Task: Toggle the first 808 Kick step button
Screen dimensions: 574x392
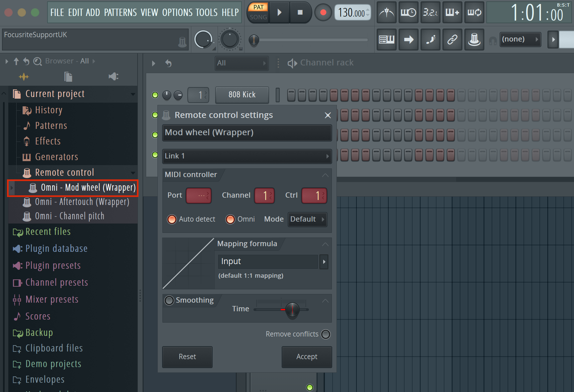Action: coord(291,95)
